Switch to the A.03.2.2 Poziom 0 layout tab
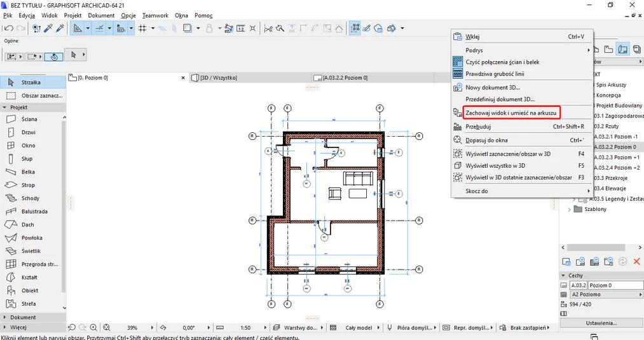This screenshot has height=340, width=644. tap(374, 78)
